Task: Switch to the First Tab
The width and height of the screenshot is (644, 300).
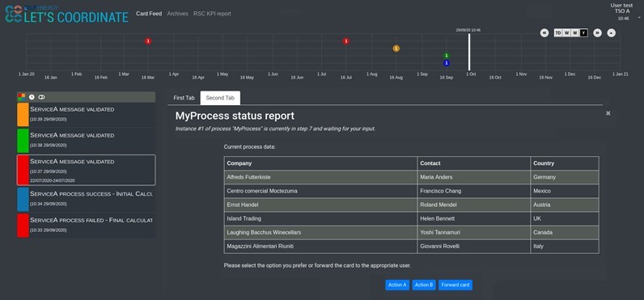Action: (x=184, y=98)
